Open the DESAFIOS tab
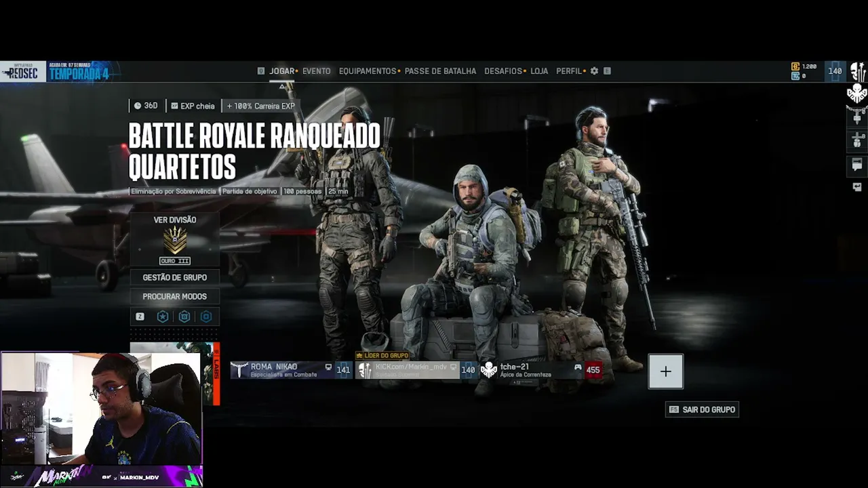This screenshot has height=488, width=868. (503, 71)
